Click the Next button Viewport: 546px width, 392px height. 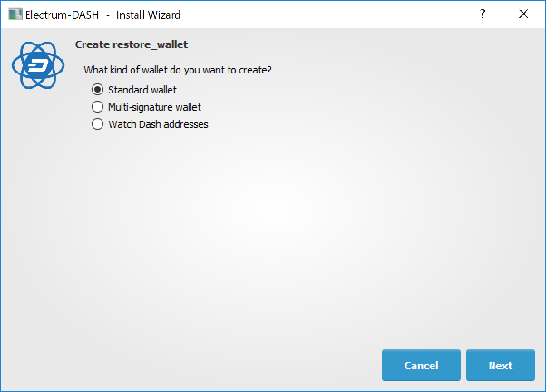500,365
